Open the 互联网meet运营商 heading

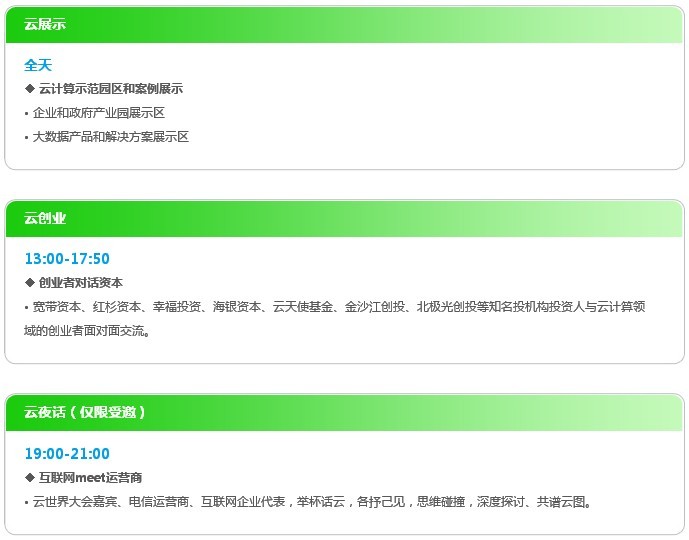pyautogui.click(x=90, y=478)
